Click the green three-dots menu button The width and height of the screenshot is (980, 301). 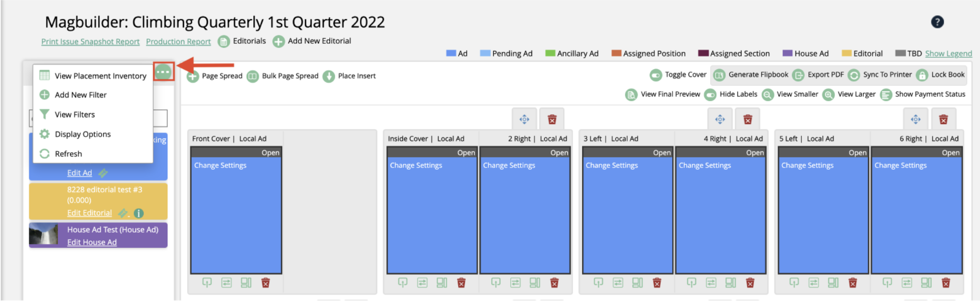[x=163, y=72]
